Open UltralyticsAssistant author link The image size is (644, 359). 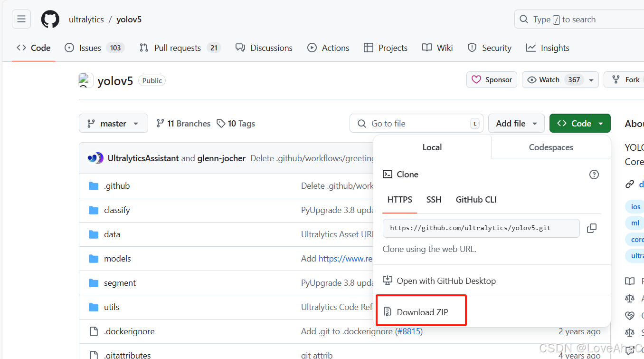pos(143,158)
